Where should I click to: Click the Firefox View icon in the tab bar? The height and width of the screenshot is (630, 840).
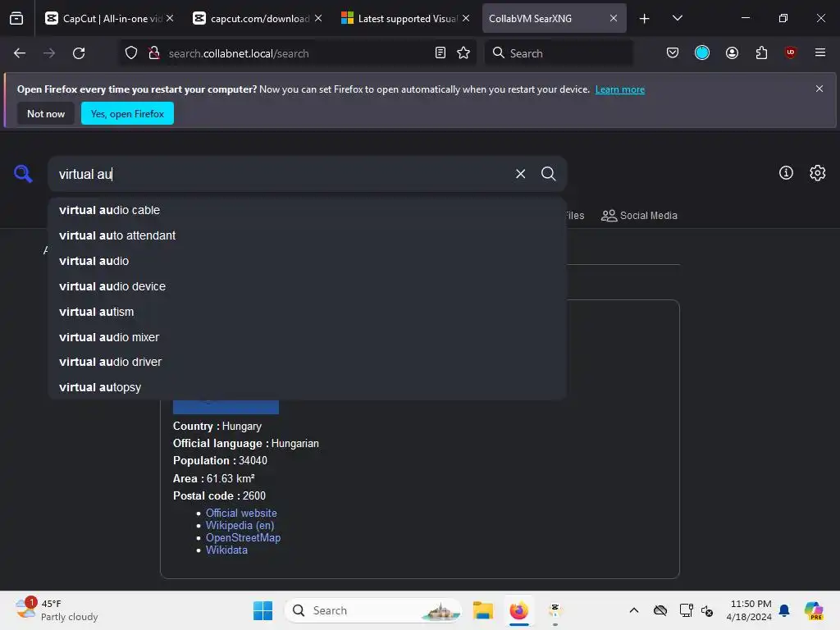tap(16, 19)
